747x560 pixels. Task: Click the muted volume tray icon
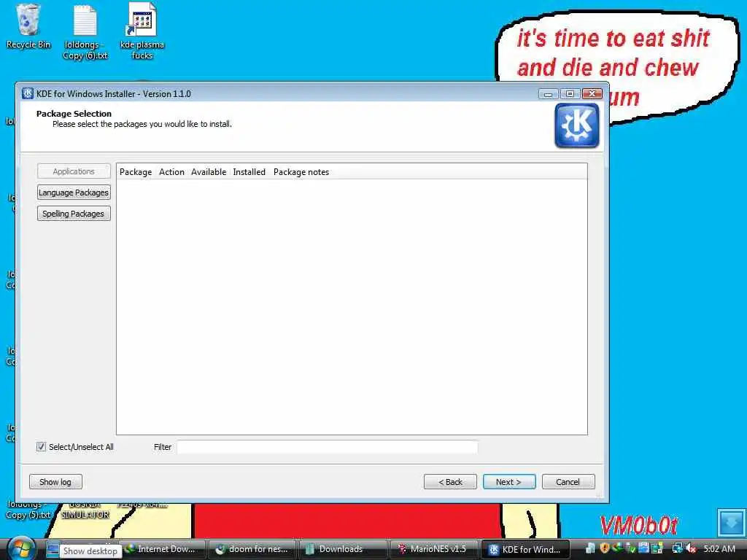click(691, 548)
